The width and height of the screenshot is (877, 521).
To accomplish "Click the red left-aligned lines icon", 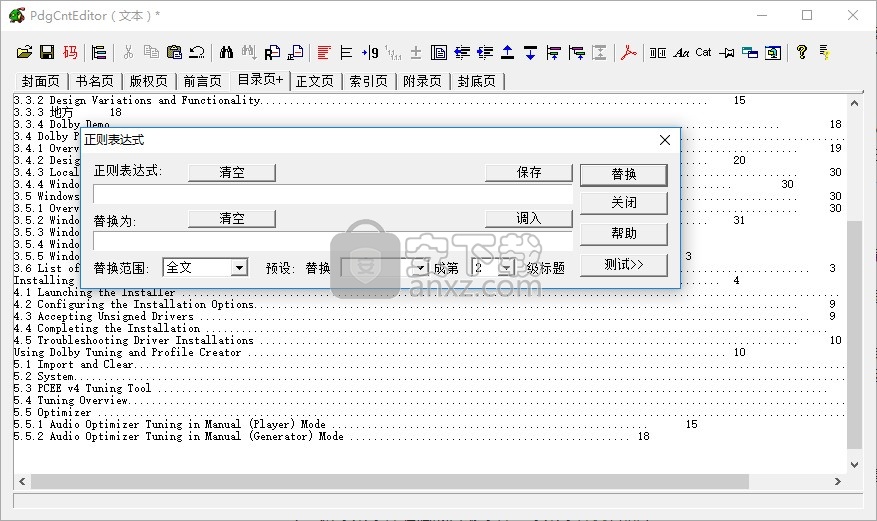I will [x=323, y=53].
